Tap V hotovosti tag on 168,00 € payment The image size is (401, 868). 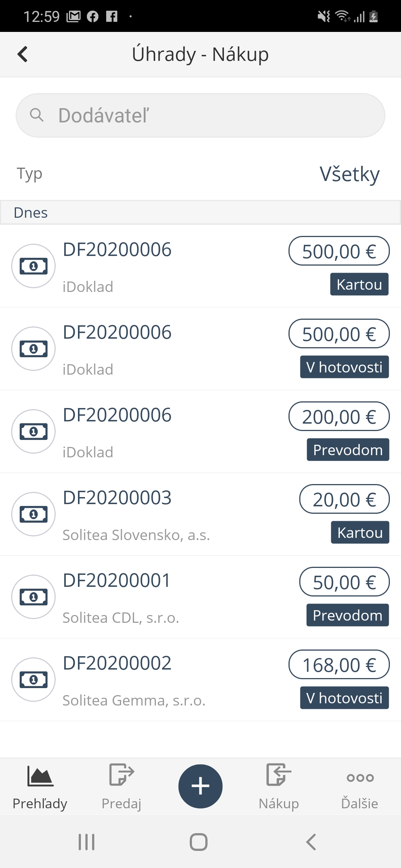click(344, 698)
